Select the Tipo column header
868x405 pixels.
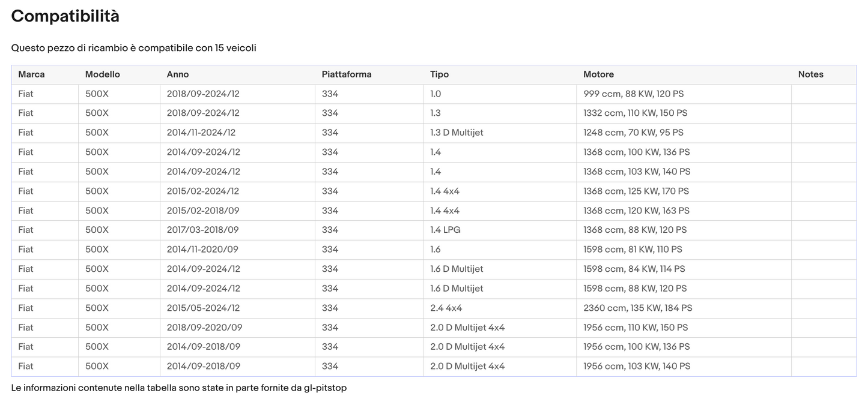pos(439,74)
